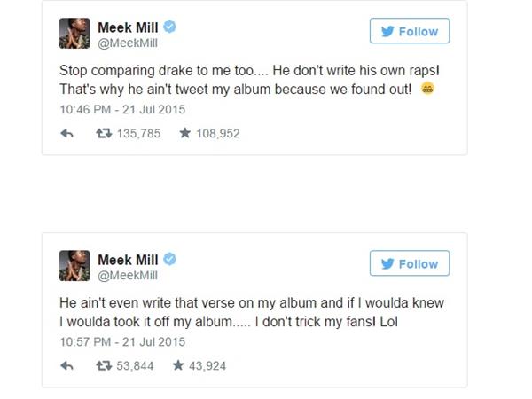The image size is (532, 399).
Task: Reply to the 10:46 PM tweet
Action: (66, 134)
